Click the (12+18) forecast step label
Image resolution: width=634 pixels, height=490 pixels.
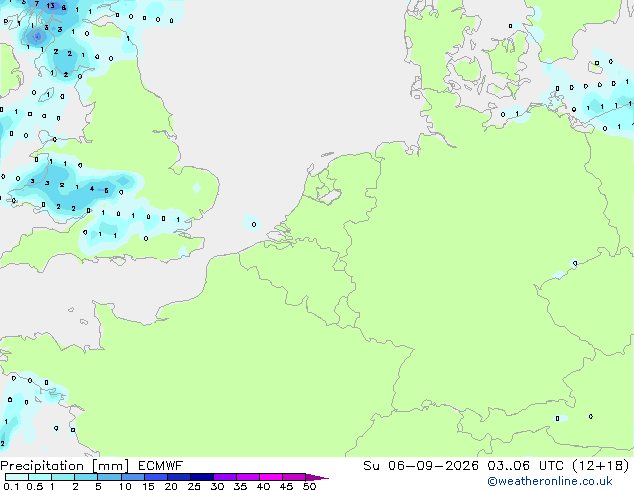click(x=601, y=466)
